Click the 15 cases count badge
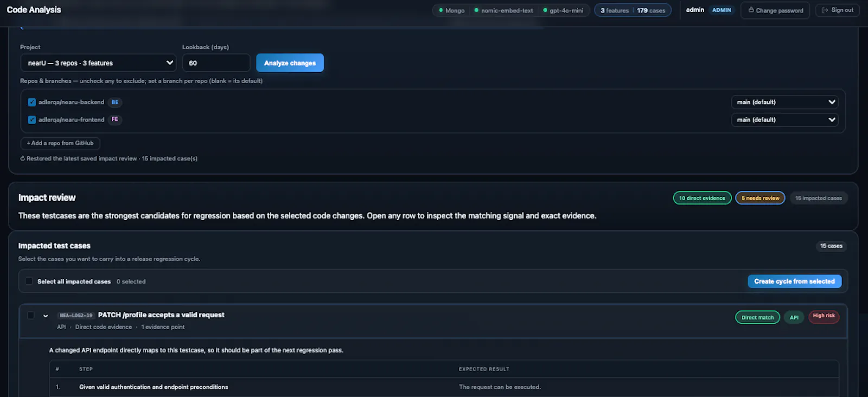Screen dimensions: 868x397 tap(831, 246)
